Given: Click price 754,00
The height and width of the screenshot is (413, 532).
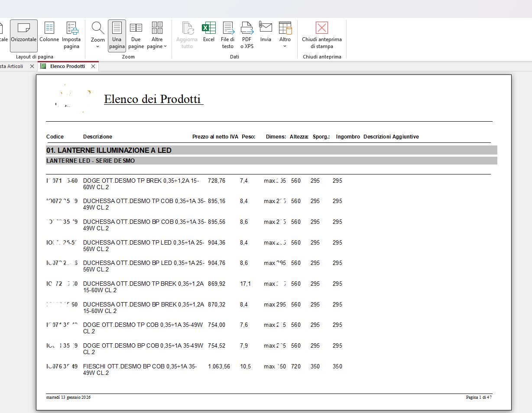Looking at the screenshot, I should pyautogui.click(x=217, y=325).
